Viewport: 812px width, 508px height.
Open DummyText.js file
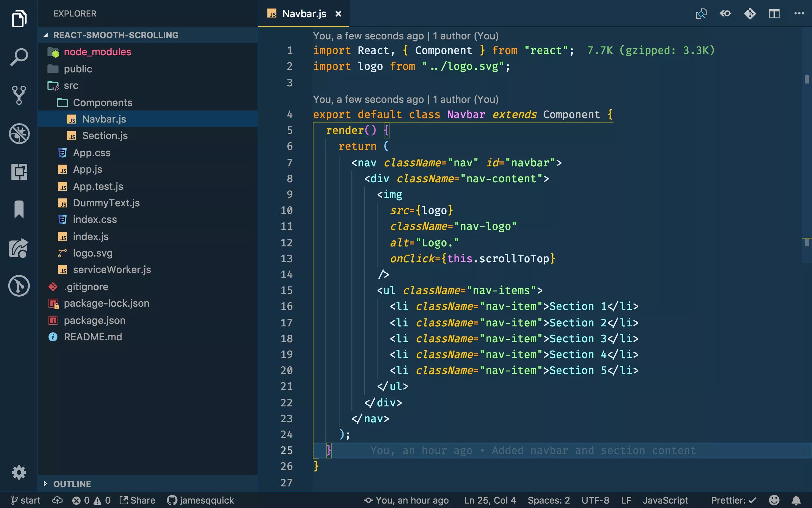point(147,203)
